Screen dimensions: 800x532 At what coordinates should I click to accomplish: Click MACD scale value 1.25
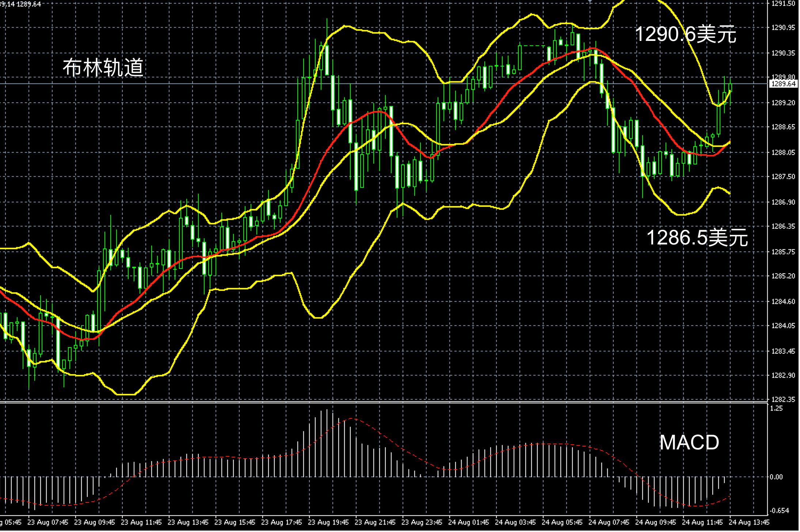point(776,408)
